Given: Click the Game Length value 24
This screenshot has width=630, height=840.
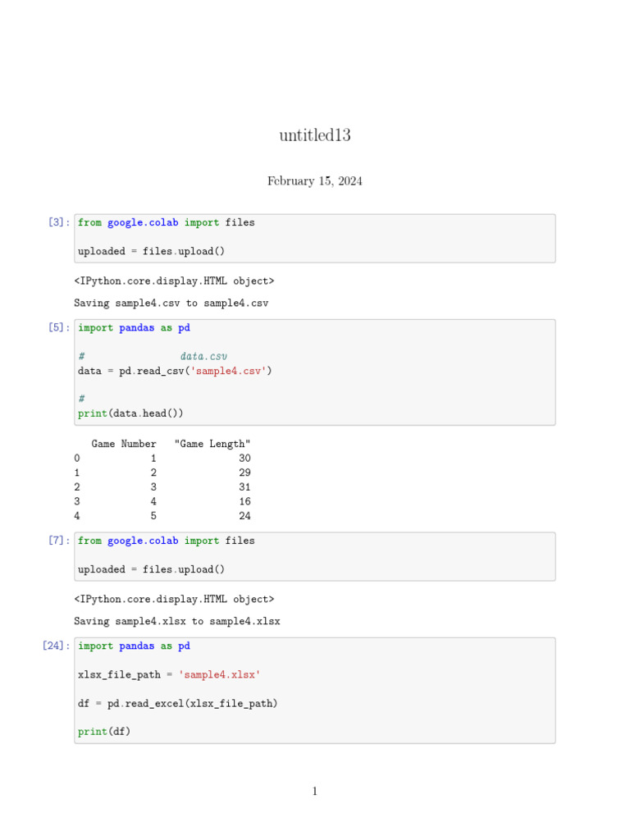Looking at the screenshot, I should click(244, 516).
